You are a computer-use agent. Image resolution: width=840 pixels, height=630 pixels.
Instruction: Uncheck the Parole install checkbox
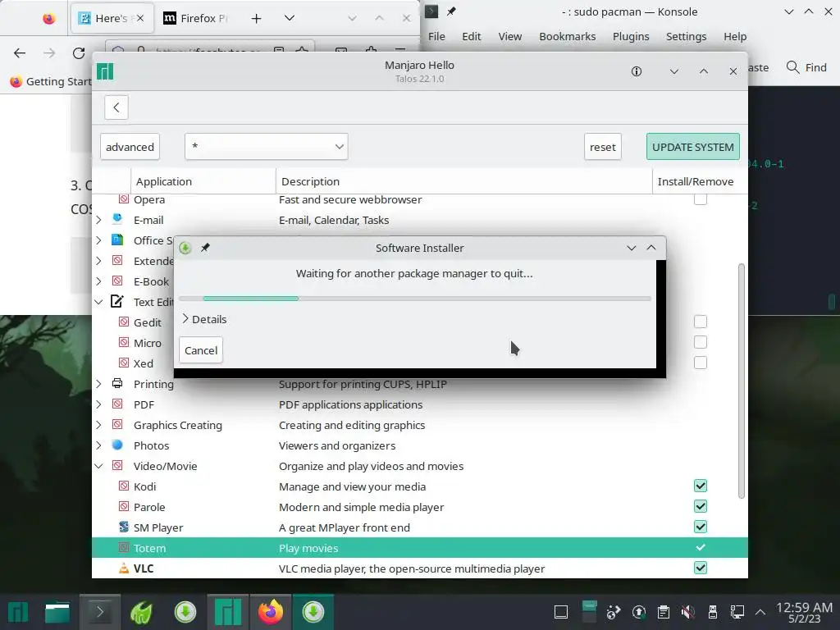(x=701, y=506)
